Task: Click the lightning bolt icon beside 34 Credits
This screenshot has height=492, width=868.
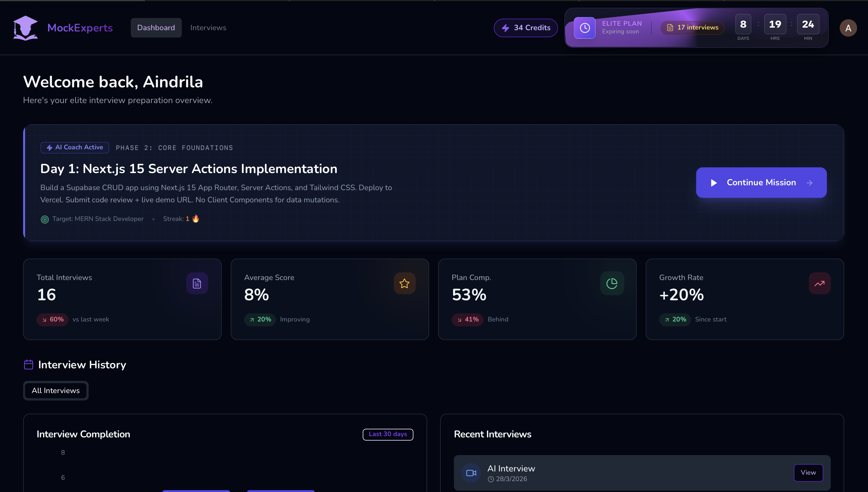Action: point(506,28)
